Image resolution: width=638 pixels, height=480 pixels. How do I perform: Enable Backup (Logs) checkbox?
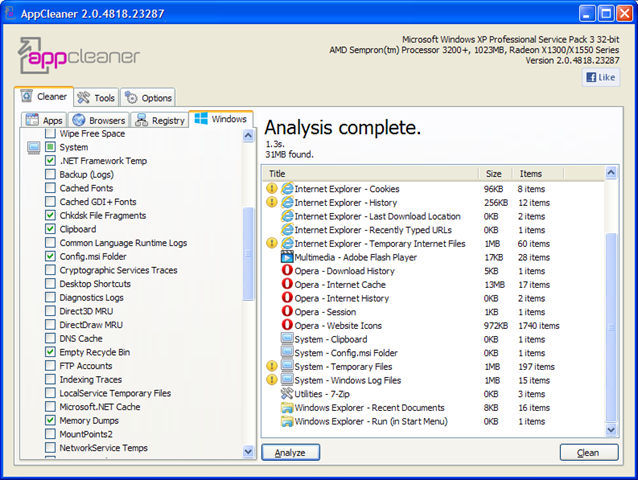50,174
